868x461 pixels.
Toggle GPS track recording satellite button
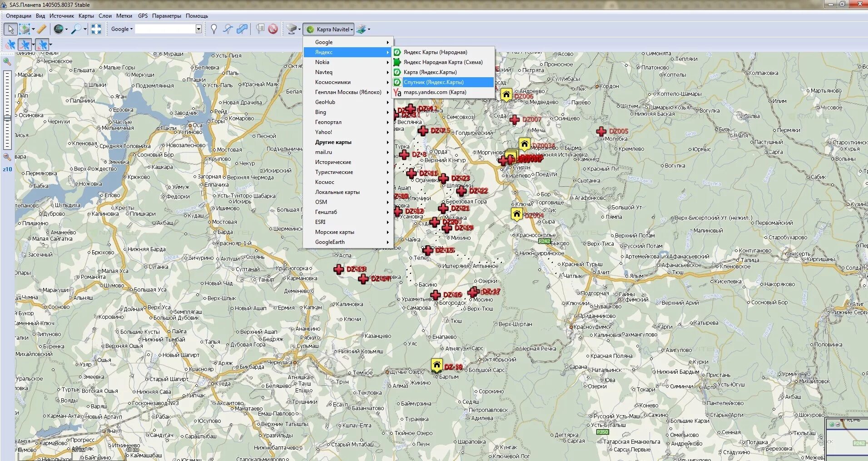point(25,45)
